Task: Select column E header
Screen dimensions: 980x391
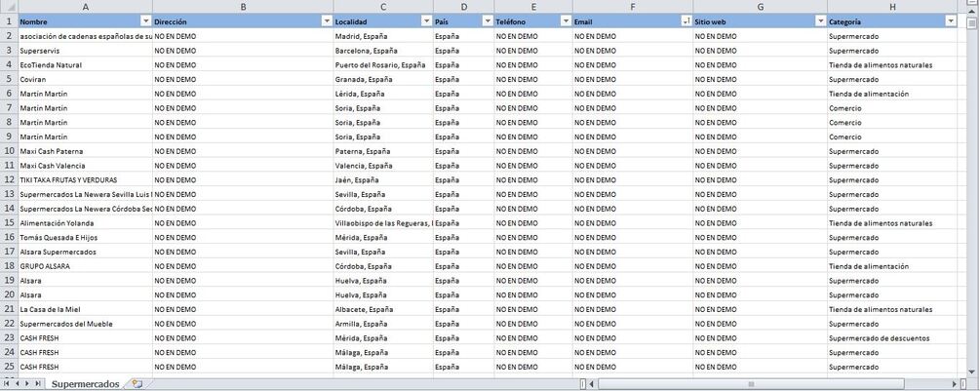Action: coord(533,6)
